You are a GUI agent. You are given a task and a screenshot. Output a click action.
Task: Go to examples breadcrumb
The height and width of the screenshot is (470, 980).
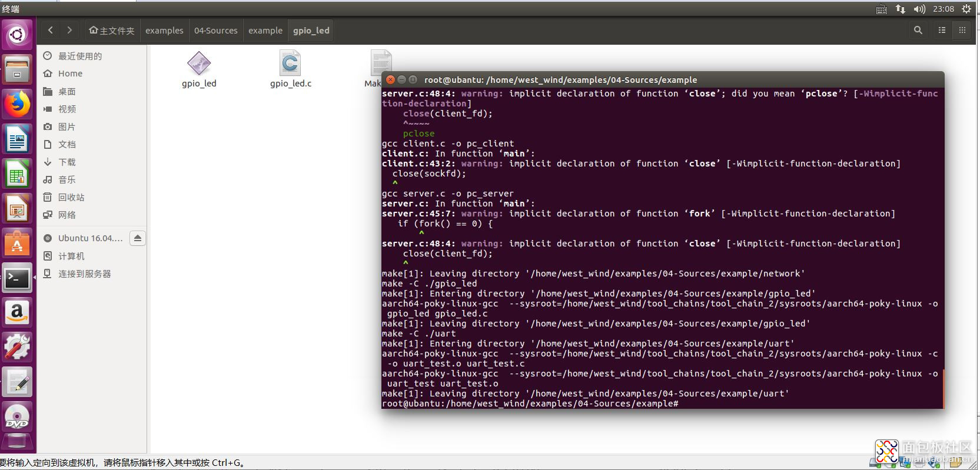tap(164, 31)
